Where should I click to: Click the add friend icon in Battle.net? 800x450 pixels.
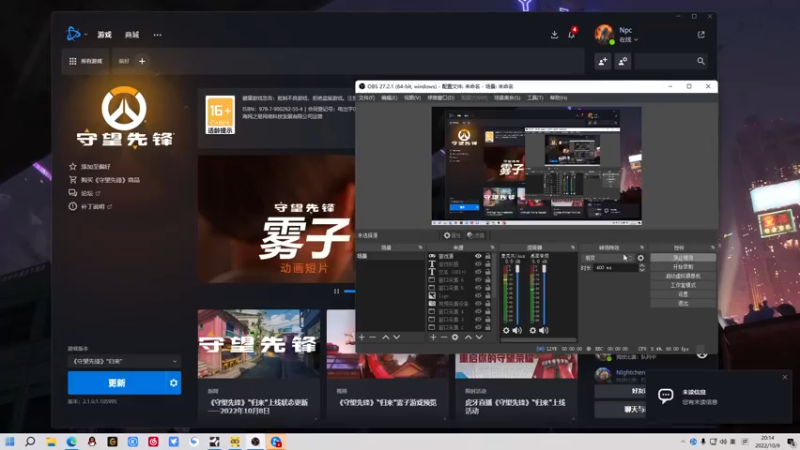[x=603, y=61]
